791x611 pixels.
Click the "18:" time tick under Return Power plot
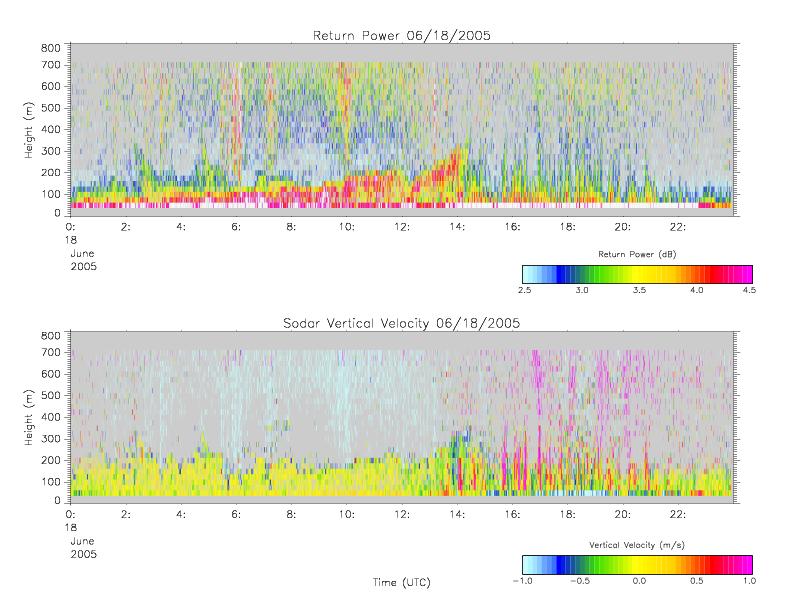(x=568, y=227)
